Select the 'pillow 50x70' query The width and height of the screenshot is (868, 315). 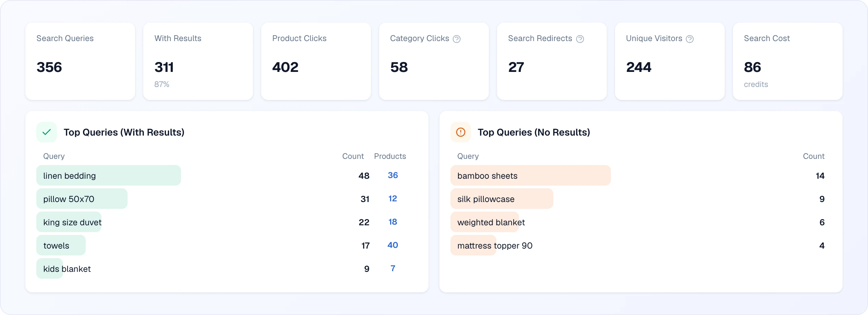[x=69, y=199]
